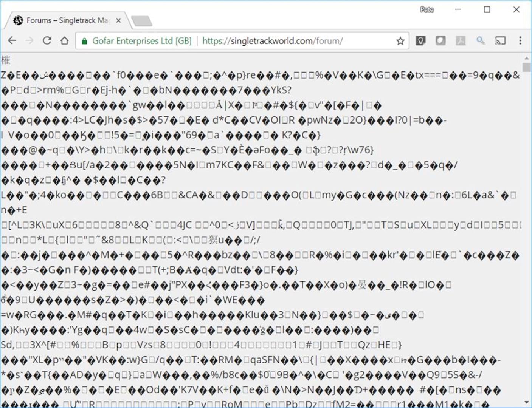
Task: Open a new browser tab
Action: point(142,21)
